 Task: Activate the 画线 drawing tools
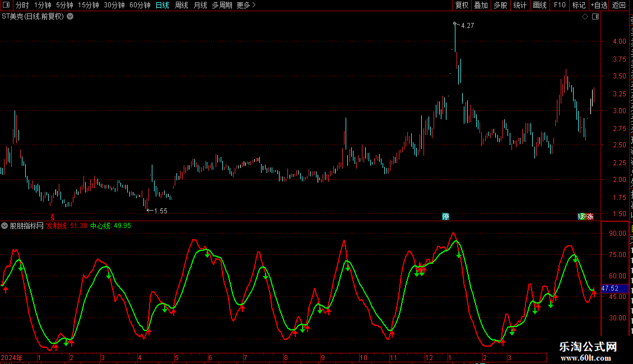540,5
